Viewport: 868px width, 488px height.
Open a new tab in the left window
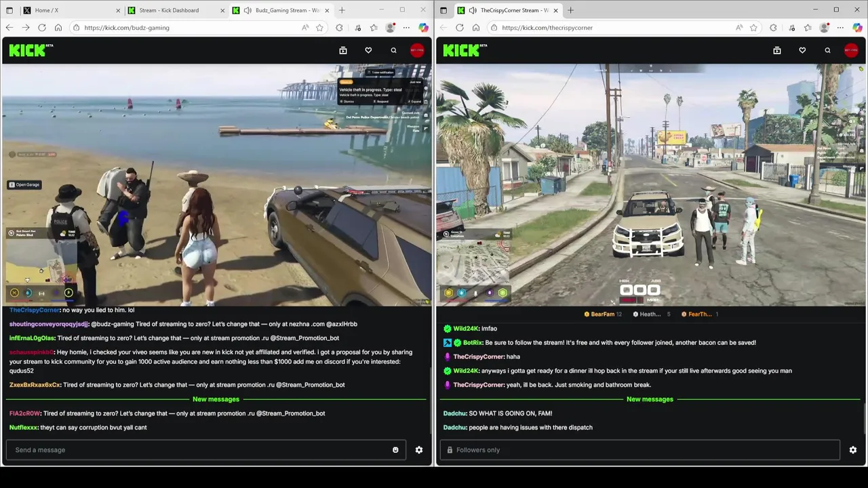coord(342,10)
